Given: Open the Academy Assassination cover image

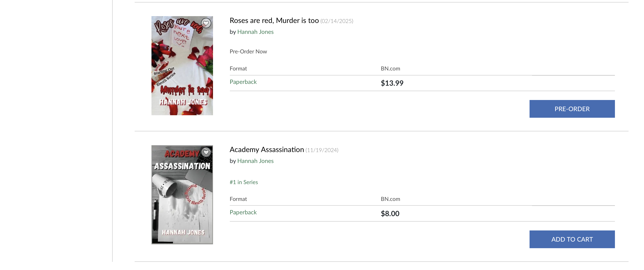Looking at the screenshot, I should 182,198.
